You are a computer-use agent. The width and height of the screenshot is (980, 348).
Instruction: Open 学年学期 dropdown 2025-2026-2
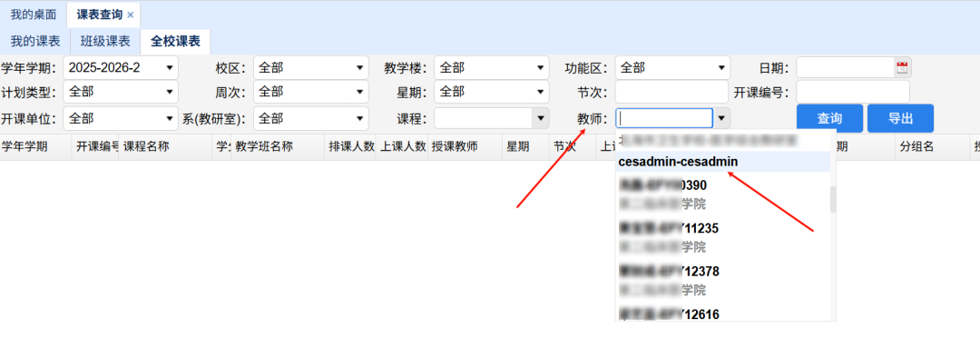[121, 67]
